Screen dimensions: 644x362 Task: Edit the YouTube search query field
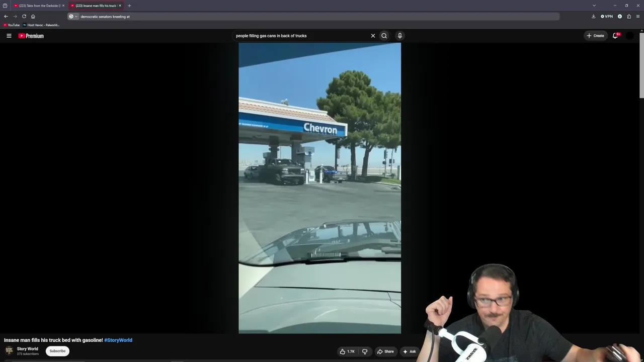point(301,36)
